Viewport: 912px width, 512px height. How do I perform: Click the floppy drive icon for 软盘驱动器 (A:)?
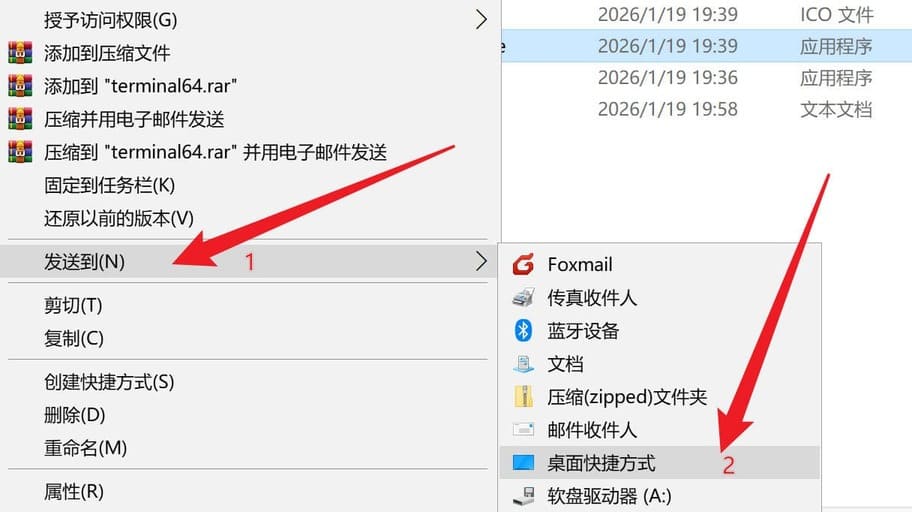click(x=523, y=496)
